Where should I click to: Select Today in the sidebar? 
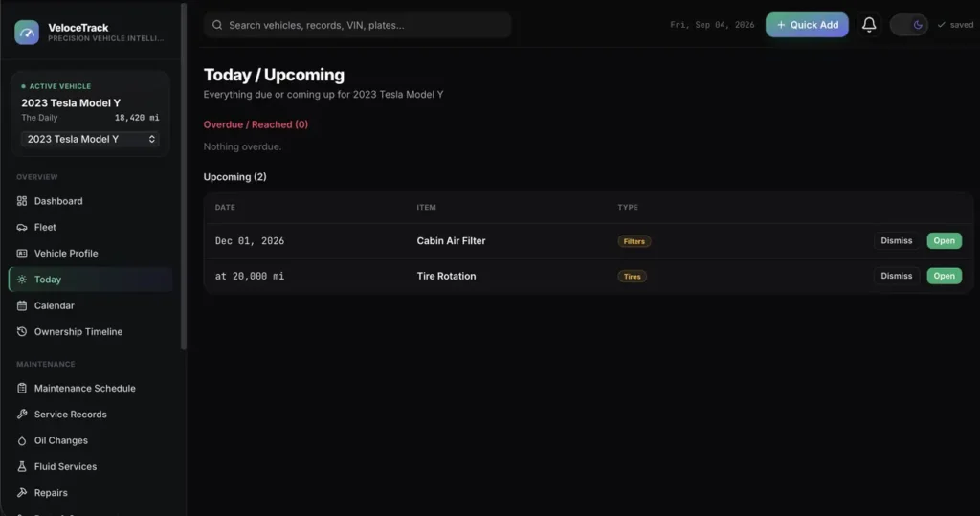pos(91,280)
